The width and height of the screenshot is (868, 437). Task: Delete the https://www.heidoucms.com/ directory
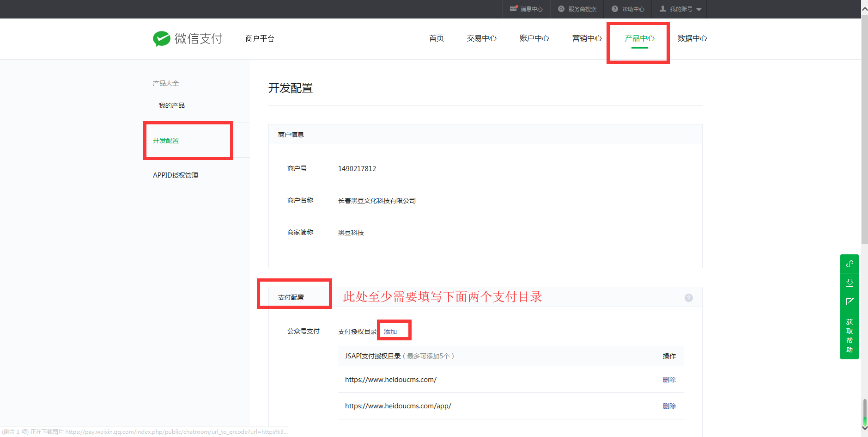point(669,380)
